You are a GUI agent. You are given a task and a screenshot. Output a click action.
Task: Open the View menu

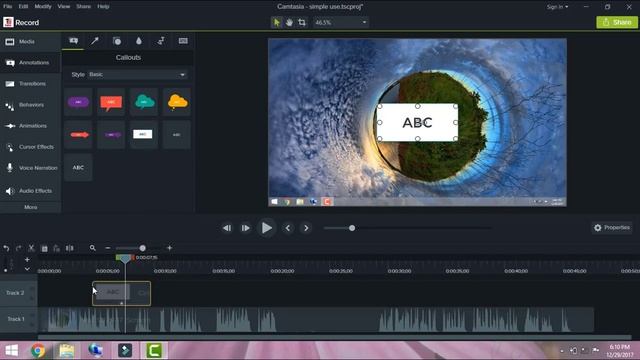pyautogui.click(x=64, y=7)
